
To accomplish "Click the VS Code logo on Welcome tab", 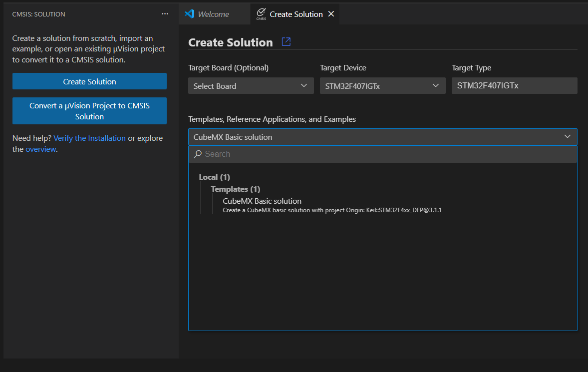I will click(189, 14).
